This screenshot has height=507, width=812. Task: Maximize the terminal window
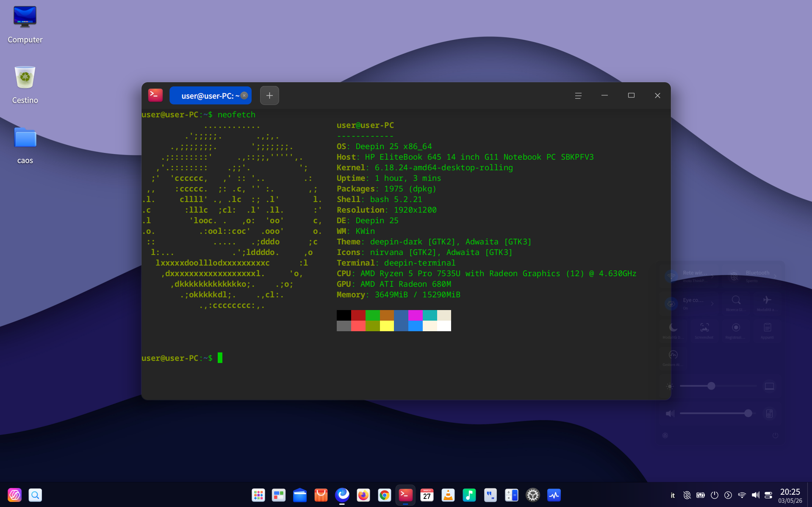631,96
